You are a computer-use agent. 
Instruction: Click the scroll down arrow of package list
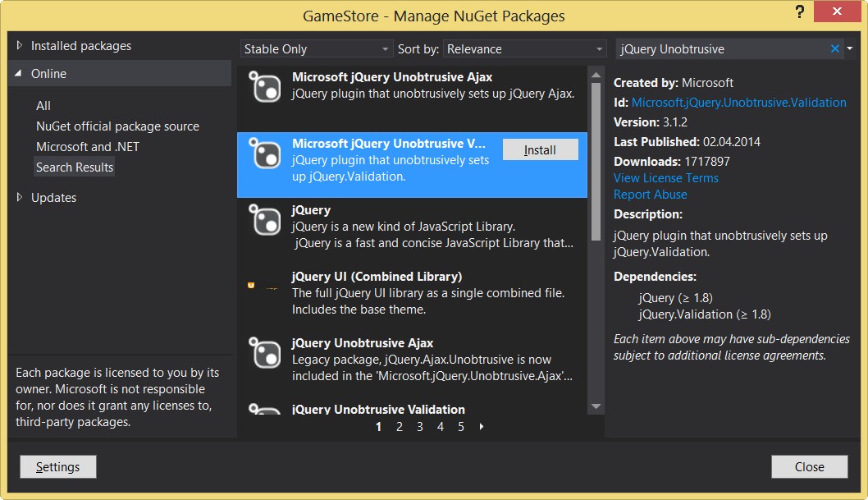(x=596, y=406)
